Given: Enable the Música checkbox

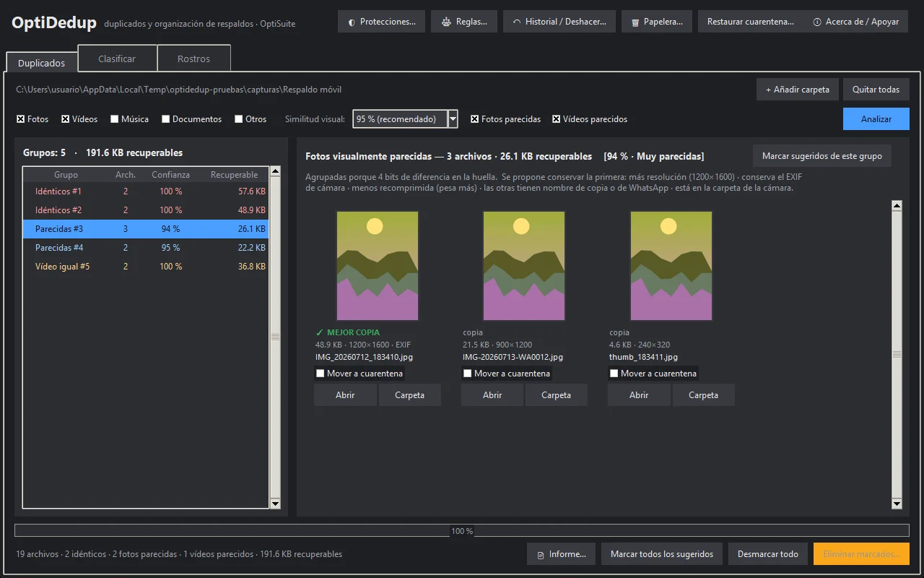Looking at the screenshot, I should point(130,119).
